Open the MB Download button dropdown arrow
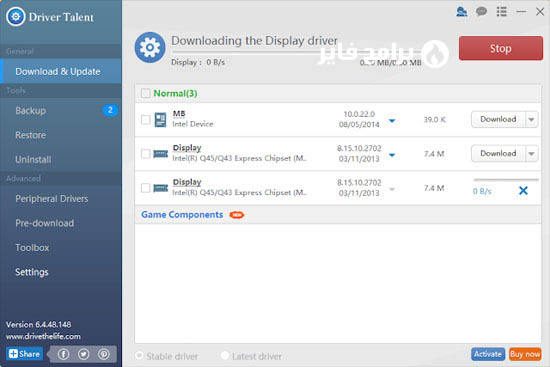This screenshot has width=550, height=367. pos(531,119)
